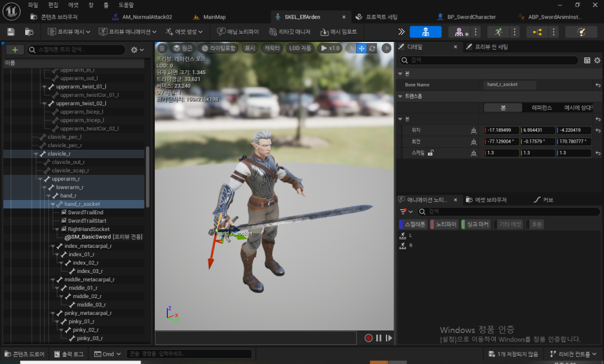Click skeleton tree search field
This screenshot has width=604, height=364.
(76, 50)
